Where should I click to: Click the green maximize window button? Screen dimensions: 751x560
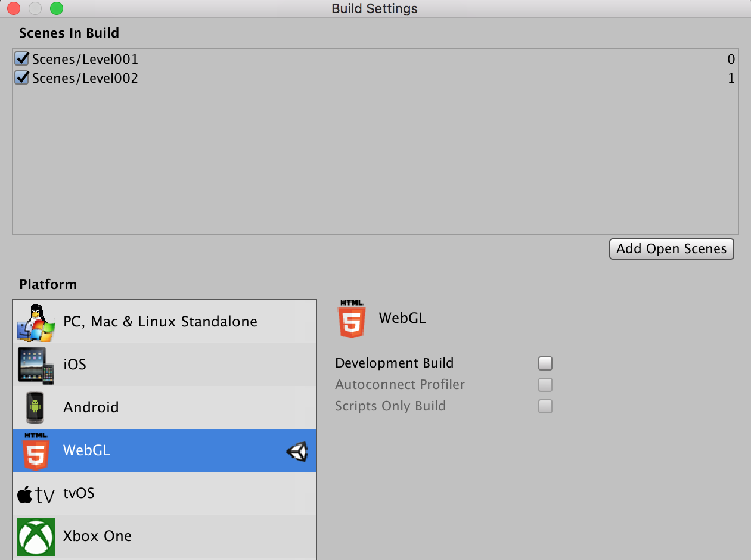[x=57, y=8]
